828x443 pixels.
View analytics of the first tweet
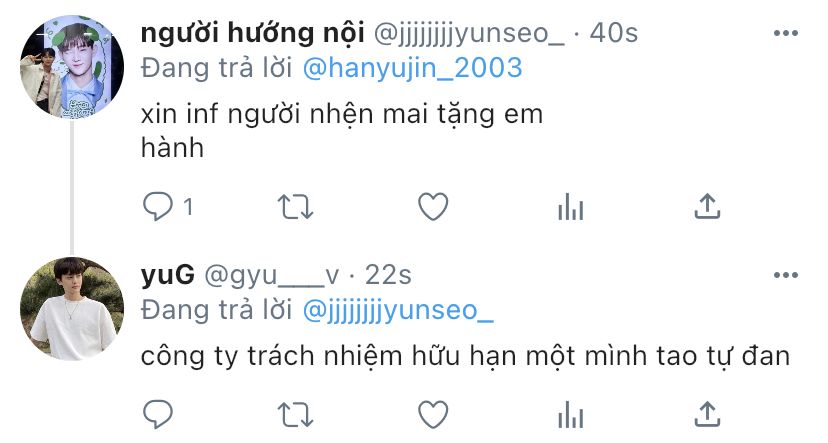tap(570, 206)
